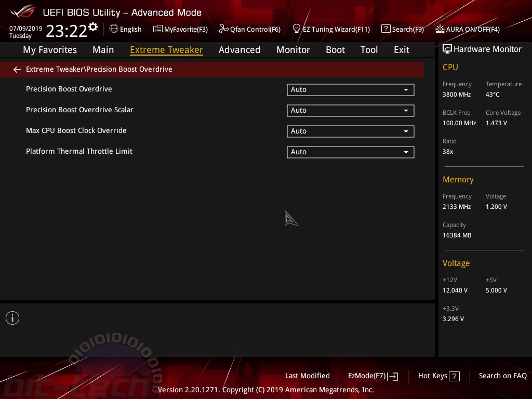532x399 pixels.
Task: Click the 07/09/2019 date
Action: [x=26, y=29]
